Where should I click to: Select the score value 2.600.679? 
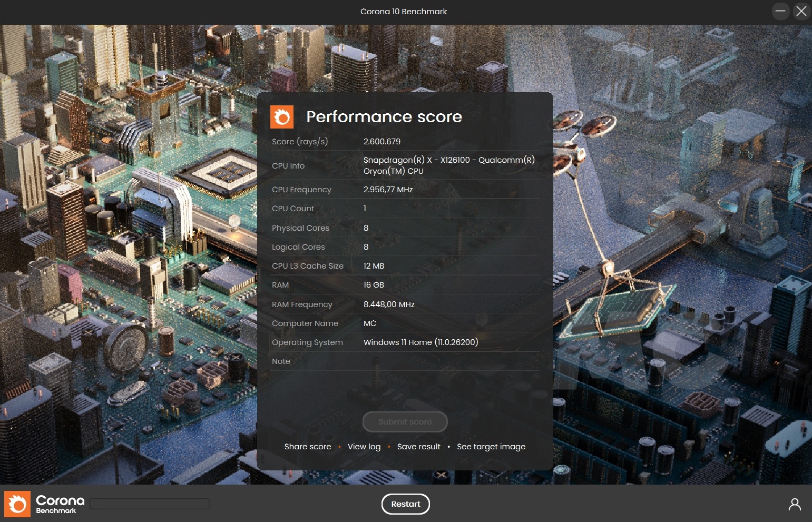coord(382,142)
